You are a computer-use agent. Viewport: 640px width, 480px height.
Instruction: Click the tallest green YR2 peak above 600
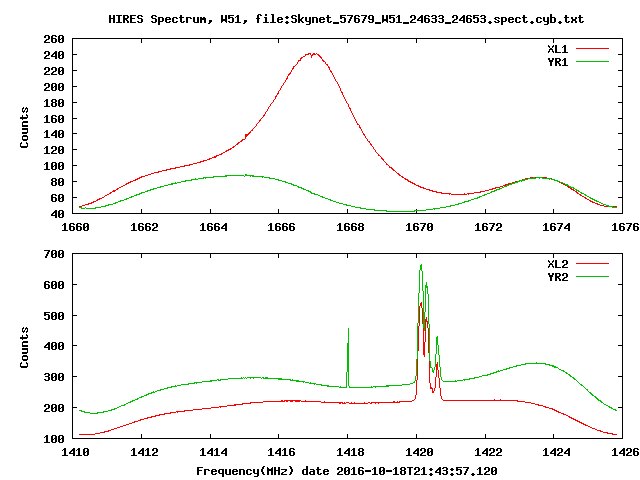pos(421,267)
